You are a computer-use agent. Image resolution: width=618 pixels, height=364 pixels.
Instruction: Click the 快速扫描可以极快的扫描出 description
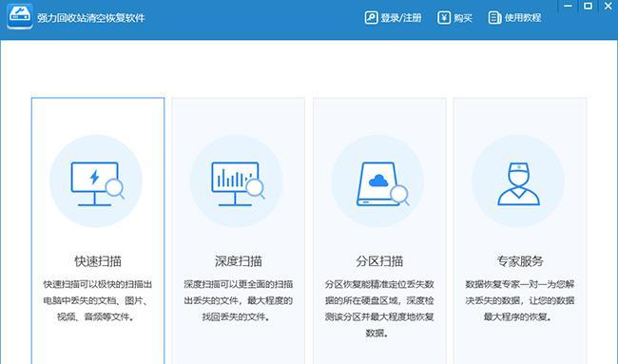tap(98, 300)
